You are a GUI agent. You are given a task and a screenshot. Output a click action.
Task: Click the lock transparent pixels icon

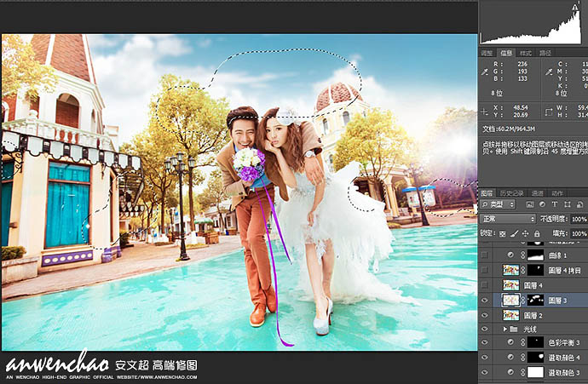pos(504,232)
